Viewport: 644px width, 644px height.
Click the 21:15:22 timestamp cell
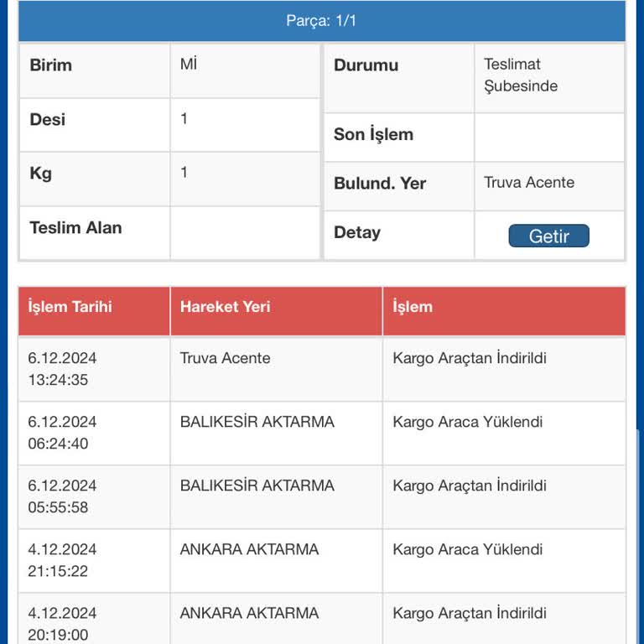pyautogui.click(x=62, y=560)
